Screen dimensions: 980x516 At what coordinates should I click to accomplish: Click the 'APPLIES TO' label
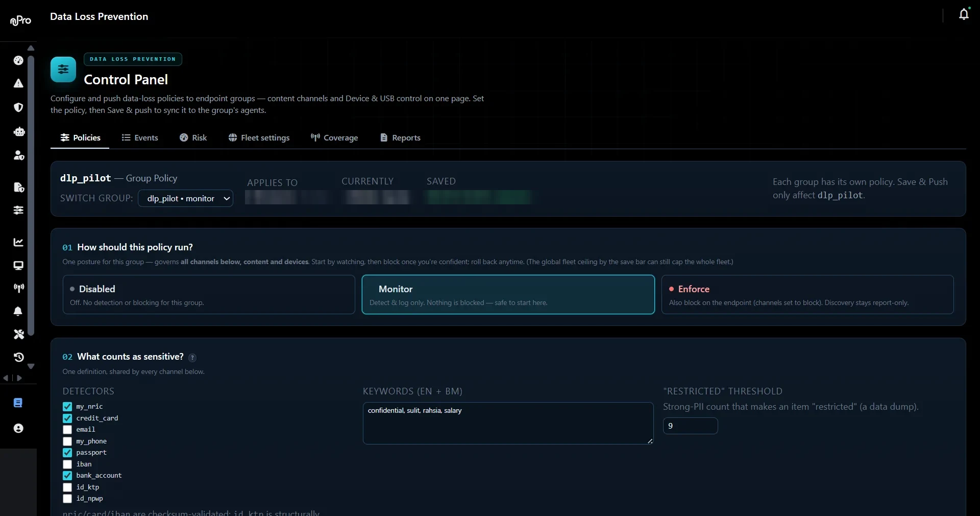pyautogui.click(x=272, y=182)
